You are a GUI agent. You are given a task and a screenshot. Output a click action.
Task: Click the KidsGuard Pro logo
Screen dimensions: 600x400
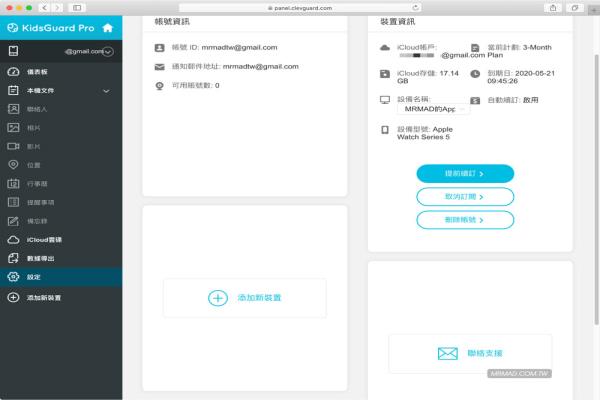point(51,28)
